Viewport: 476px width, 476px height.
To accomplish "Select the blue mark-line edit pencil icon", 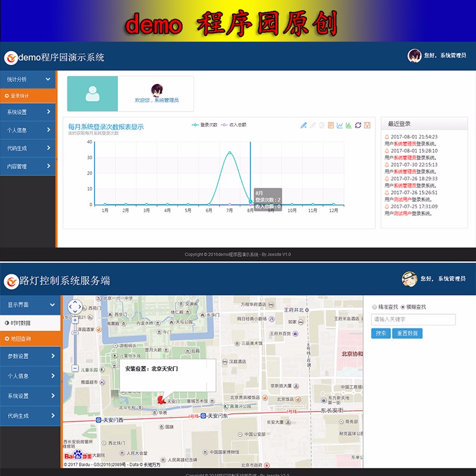I will [x=304, y=124].
